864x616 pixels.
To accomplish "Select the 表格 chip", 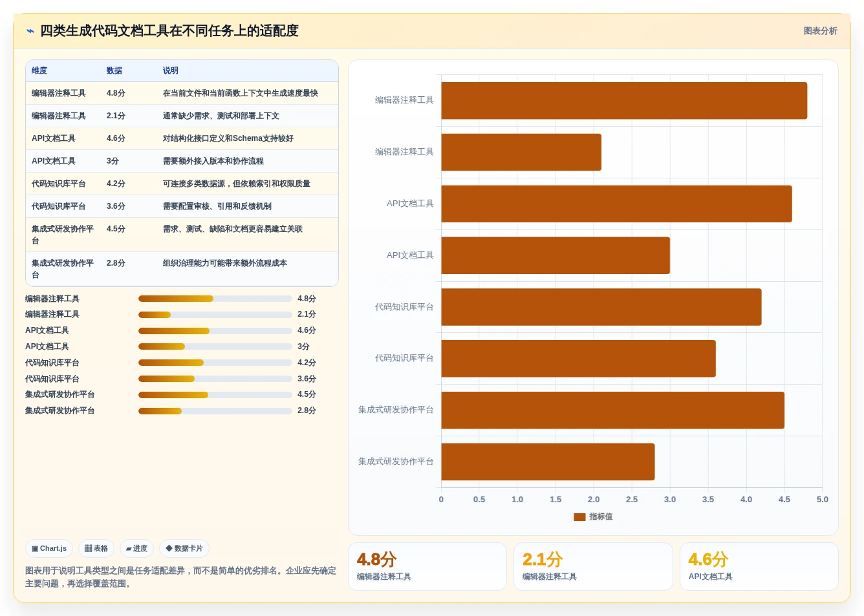I will coord(96,548).
